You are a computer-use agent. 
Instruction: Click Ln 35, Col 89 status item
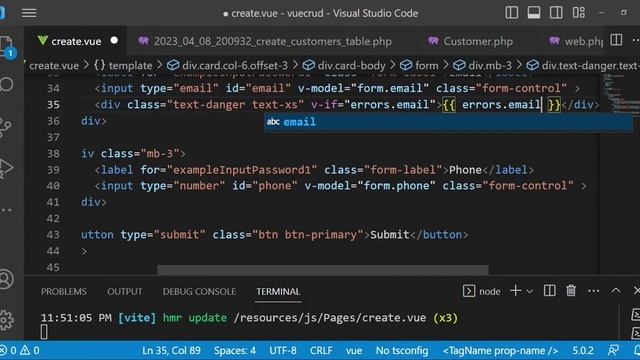click(x=171, y=350)
